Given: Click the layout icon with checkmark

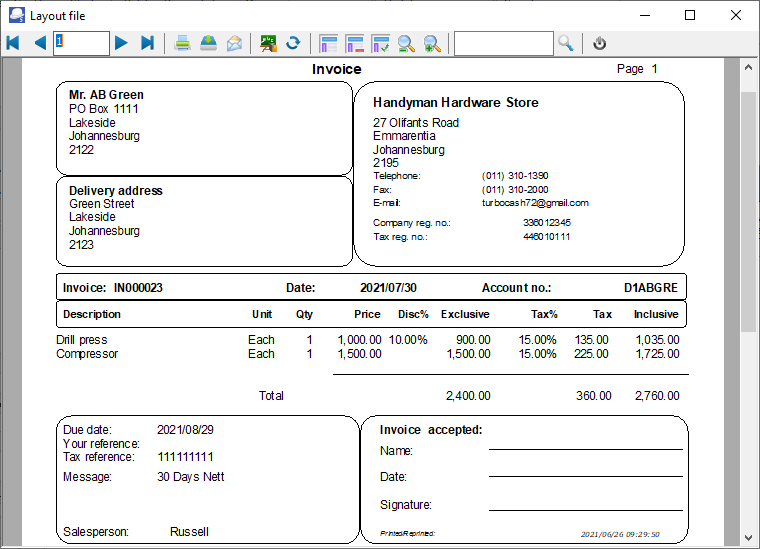Looking at the screenshot, I should [380, 43].
